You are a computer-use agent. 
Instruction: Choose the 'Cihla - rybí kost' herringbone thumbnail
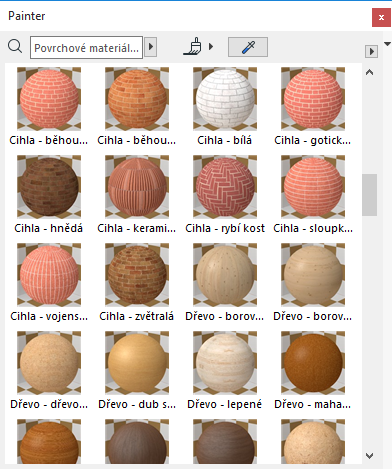pyautogui.click(x=225, y=187)
